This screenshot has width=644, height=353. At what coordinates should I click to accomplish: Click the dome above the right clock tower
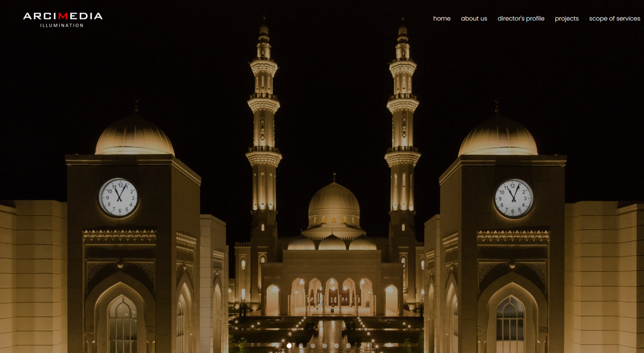coord(497,136)
